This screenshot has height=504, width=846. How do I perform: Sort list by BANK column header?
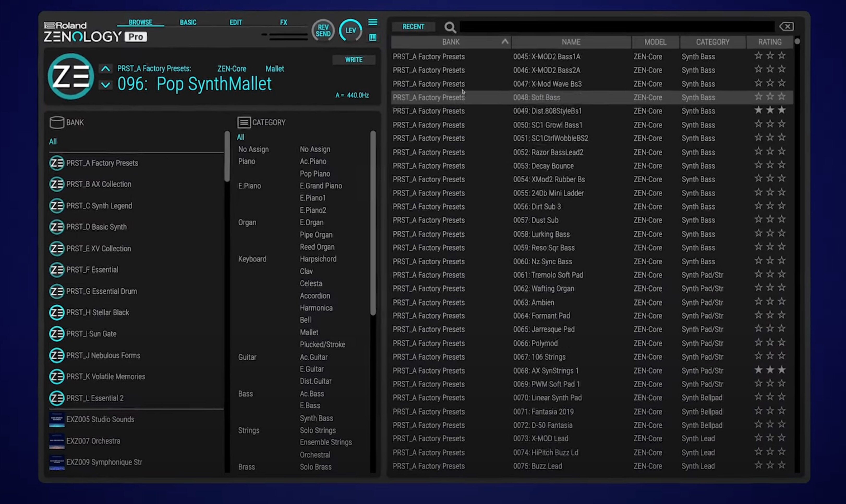[x=451, y=42]
